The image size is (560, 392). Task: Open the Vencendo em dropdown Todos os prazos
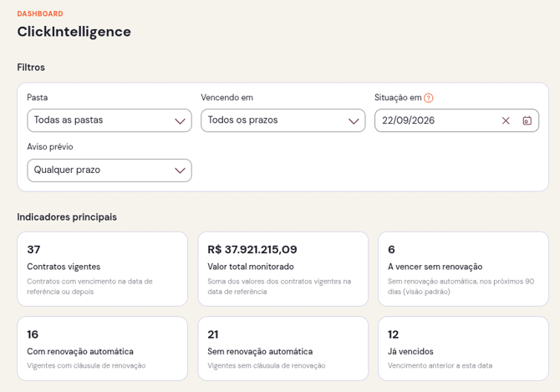tap(283, 120)
